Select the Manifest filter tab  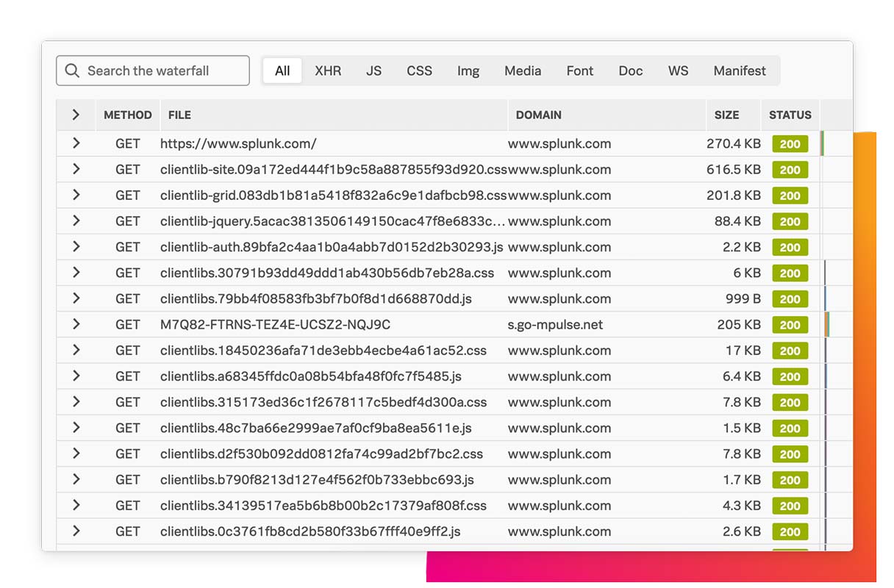pos(740,71)
